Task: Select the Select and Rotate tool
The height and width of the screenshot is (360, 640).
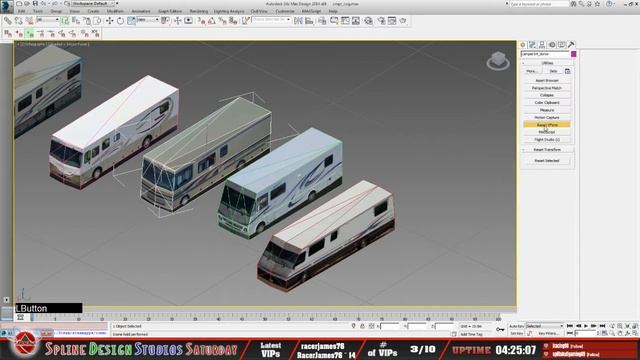Action: click(x=120, y=20)
